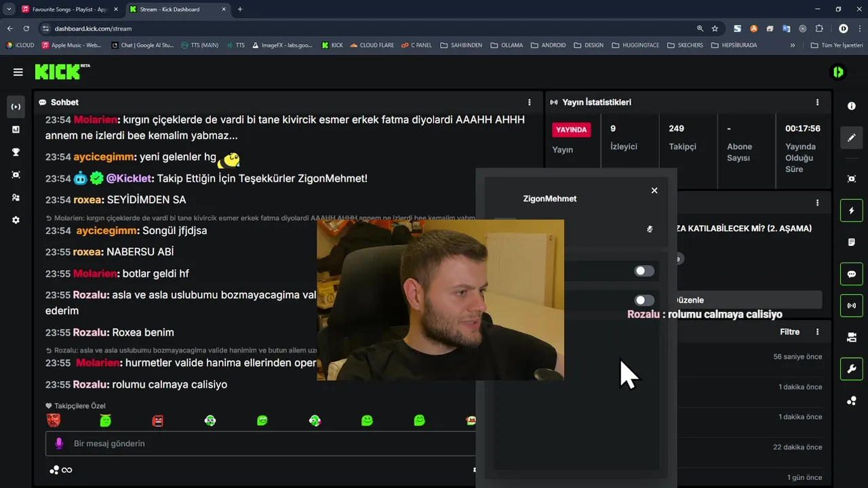Toggle the chat bubble widget in the right sidebar
The width and height of the screenshot is (868, 488).
(x=852, y=274)
